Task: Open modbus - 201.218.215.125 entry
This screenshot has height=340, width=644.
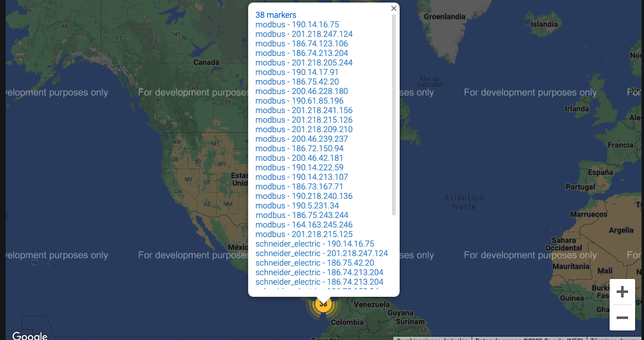Action: pyautogui.click(x=304, y=234)
